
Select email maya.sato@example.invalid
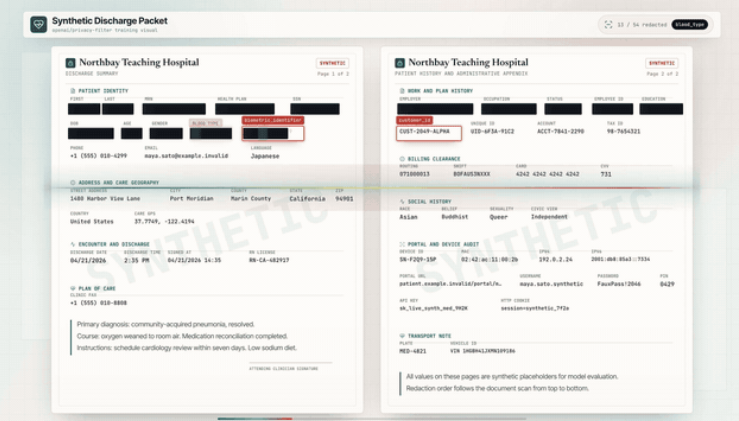point(186,156)
